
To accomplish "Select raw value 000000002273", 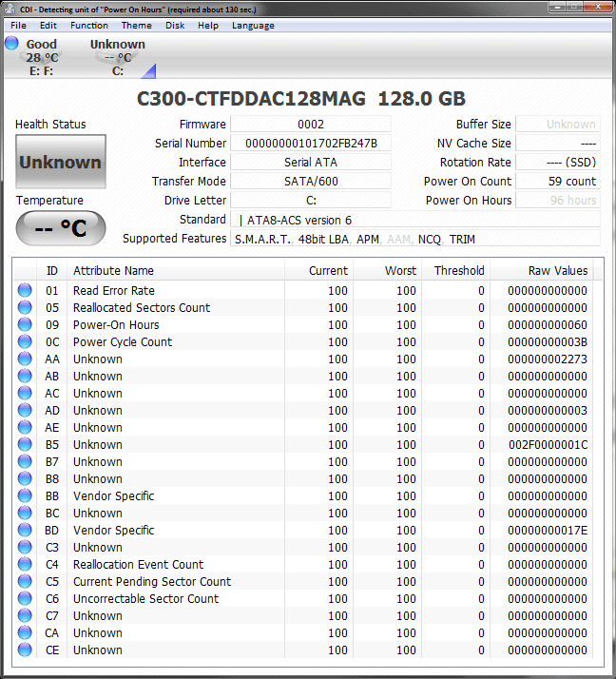I will tap(548, 359).
